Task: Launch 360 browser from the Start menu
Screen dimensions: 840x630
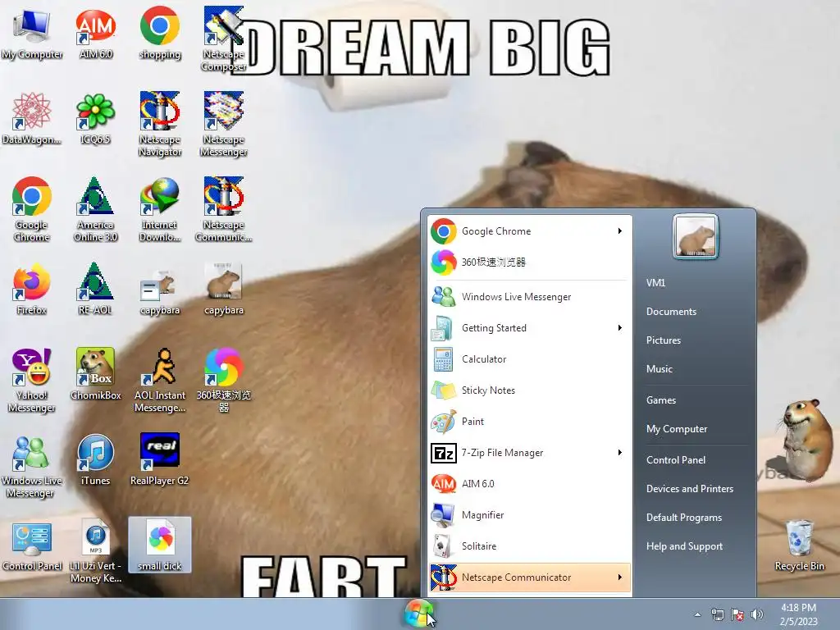Action: (529, 262)
